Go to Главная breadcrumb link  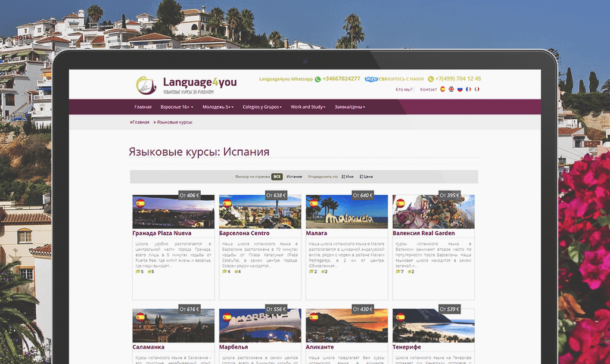pos(139,122)
